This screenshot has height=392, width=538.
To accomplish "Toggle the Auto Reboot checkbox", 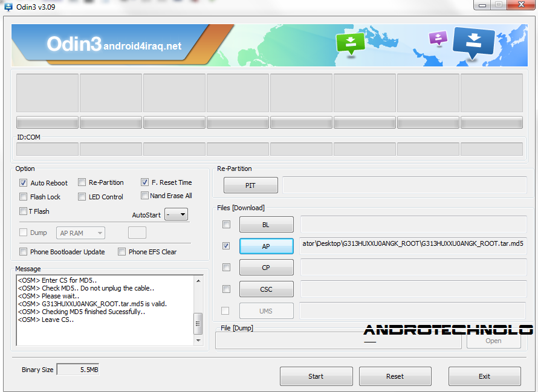I will coord(23,183).
